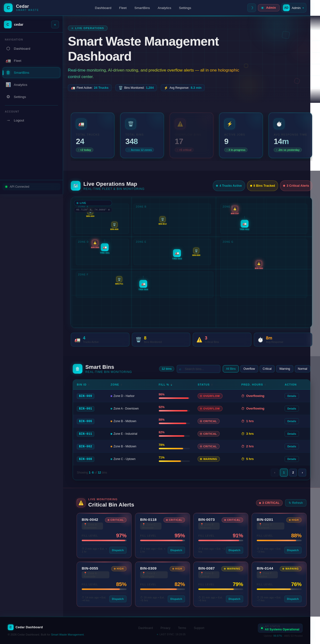This screenshot has width=320, height=644.
Task: Open Dashboard in top navigation
Action: pyautogui.click(x=103, y=8)
